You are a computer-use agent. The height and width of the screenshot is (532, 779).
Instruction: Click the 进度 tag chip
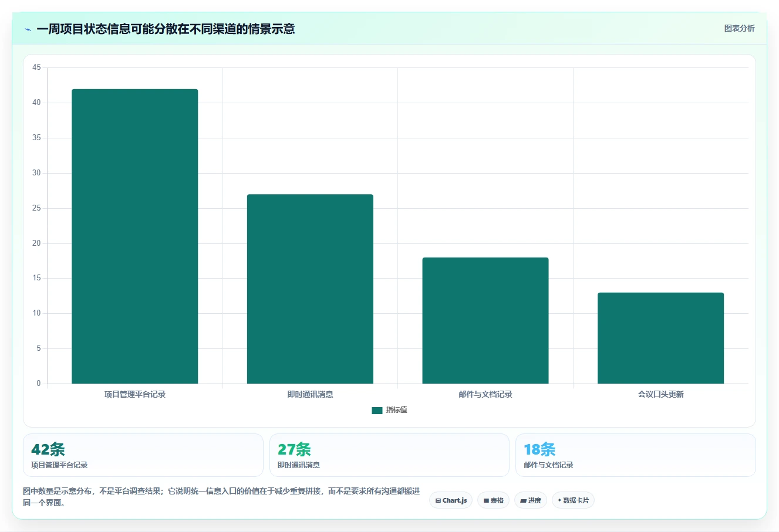531,500
